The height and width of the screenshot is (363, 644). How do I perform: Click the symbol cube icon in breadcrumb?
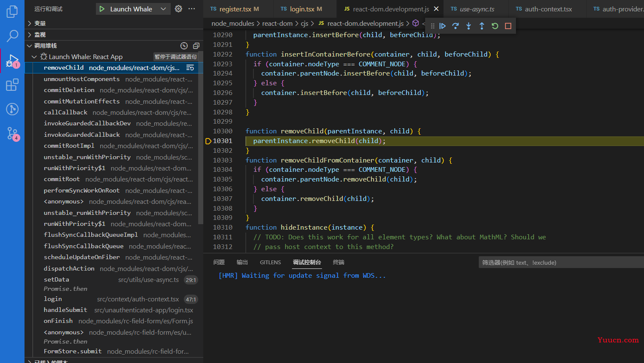pyautogui.click(x=416, y=23)
